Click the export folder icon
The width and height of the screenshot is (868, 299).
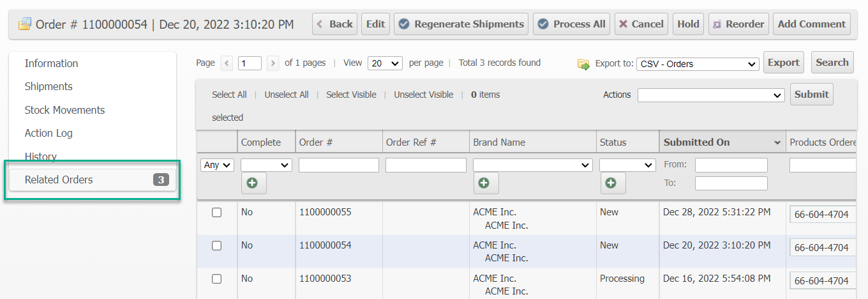(583, 64)
